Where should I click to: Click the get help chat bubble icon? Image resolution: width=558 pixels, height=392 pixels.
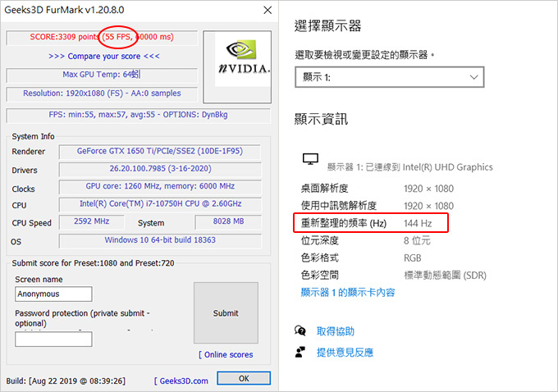pos(300,330)
